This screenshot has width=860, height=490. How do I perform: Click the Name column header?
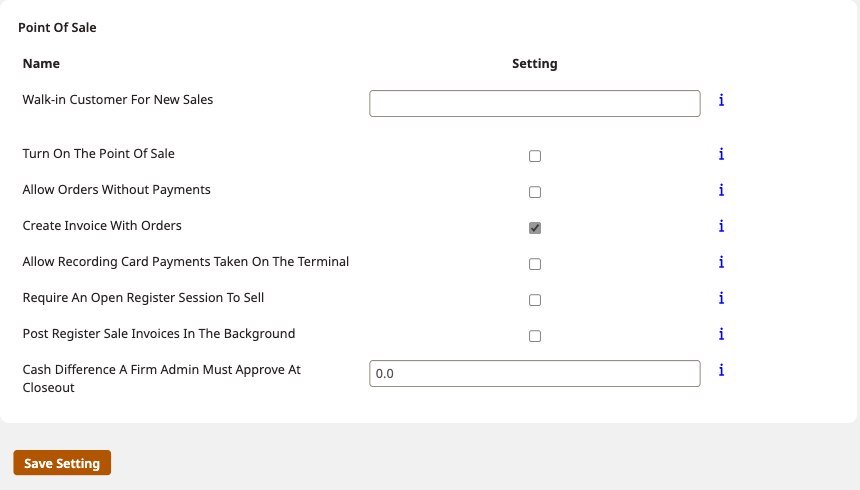[41, 64]
